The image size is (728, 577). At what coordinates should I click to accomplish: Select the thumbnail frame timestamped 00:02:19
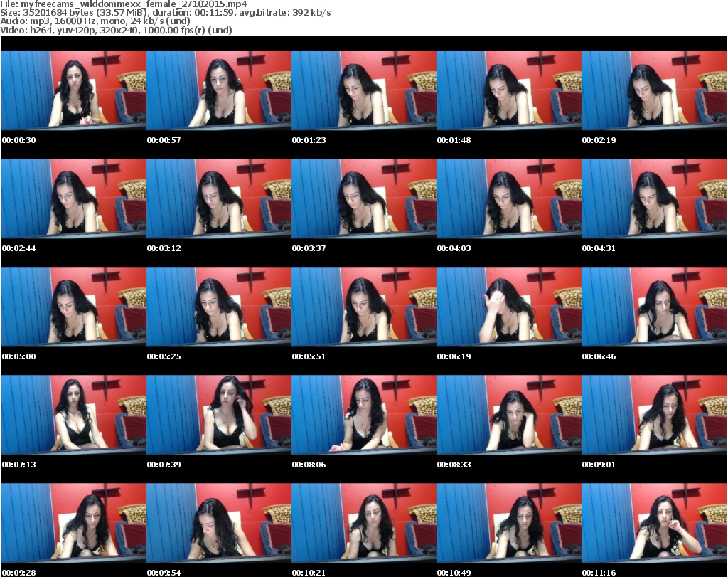(654, 90)
